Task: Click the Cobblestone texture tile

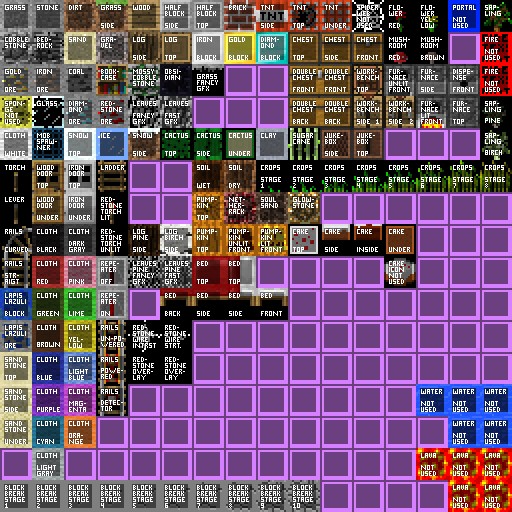Action: [16, 48]
